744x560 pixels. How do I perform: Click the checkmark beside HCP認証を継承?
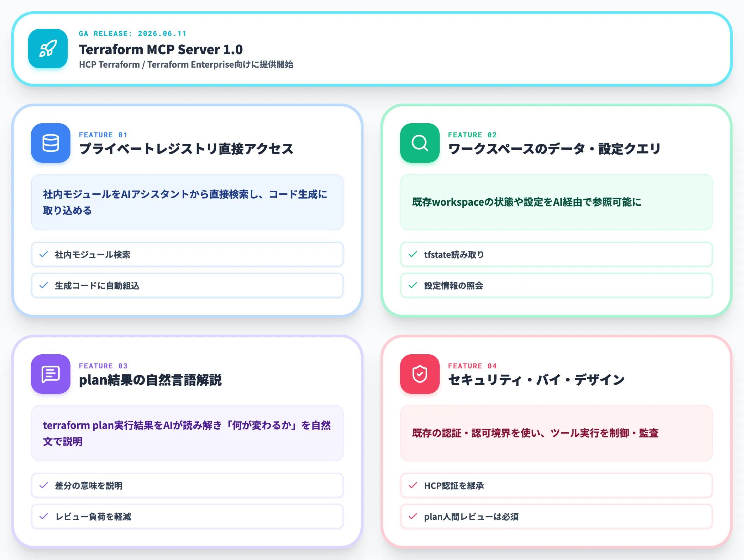[x=413, y=485]
